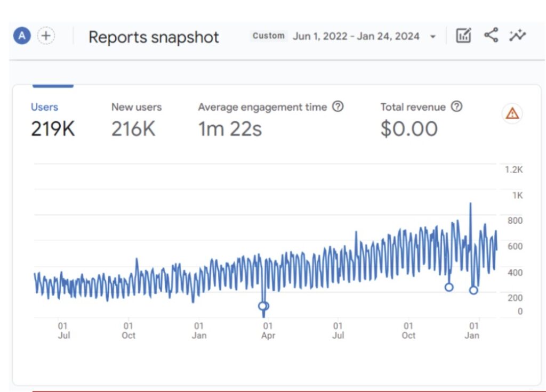546x392 pixels.
Task: Open the Insights sparkle icon
Action: [517, 35]
